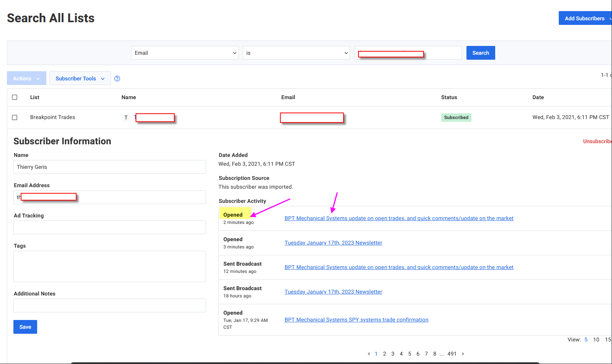Click the Add Subscribers button
Image resolution: width=612 pixels, height=364 pixels.
pyautogui.click(x=584, y=18)
